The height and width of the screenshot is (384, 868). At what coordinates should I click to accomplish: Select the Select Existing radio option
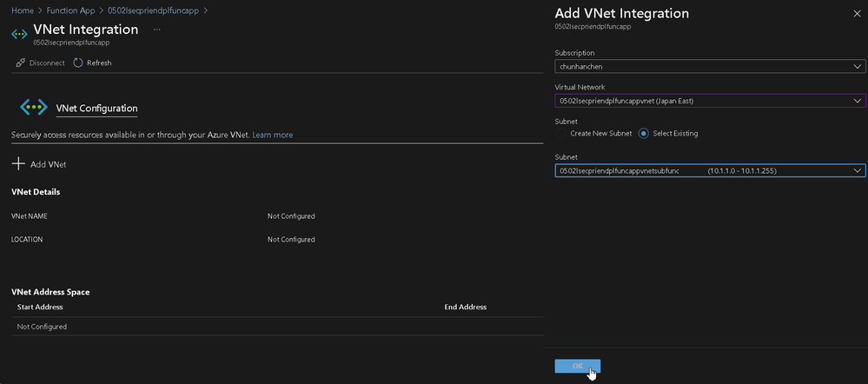coord(643,133)
